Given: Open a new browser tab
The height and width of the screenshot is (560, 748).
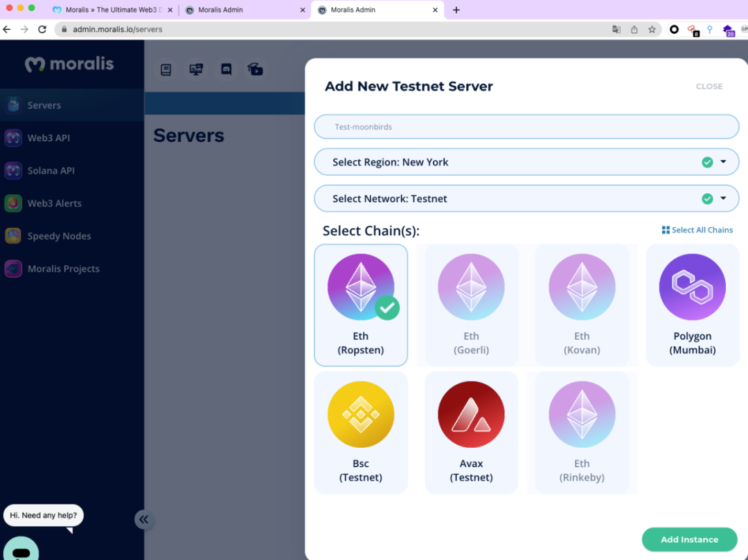Looking at the screenshot, I should 456,10.
